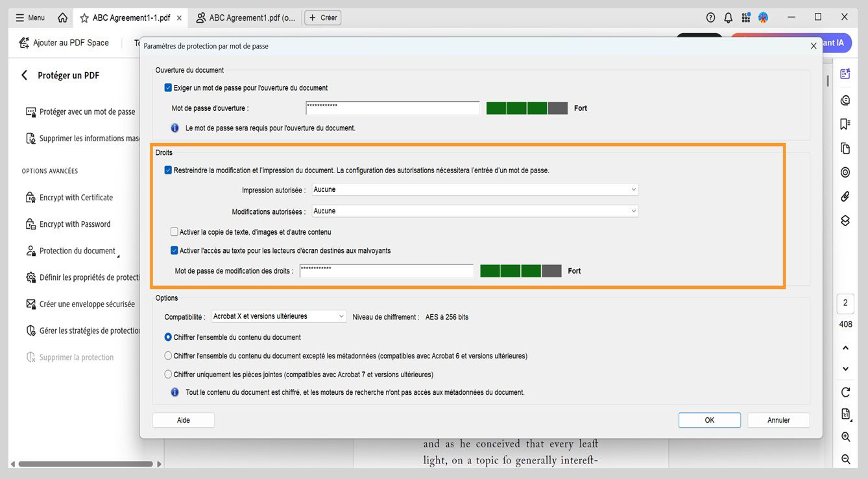This screenshot has height=479, width=868.
Task: Select the Zoom in magnifier icon
Action: tap(845, 436)
